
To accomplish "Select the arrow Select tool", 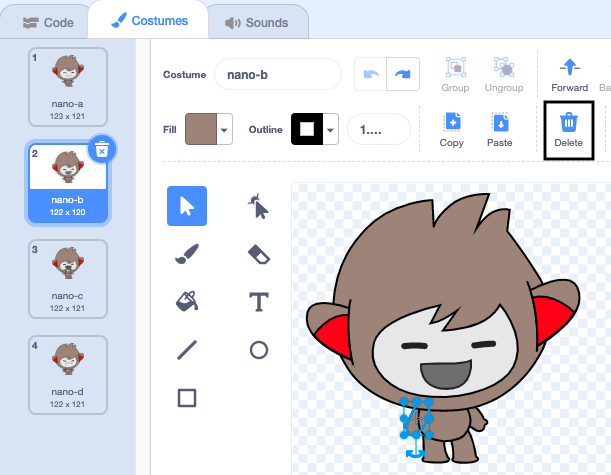I will 187,207.
